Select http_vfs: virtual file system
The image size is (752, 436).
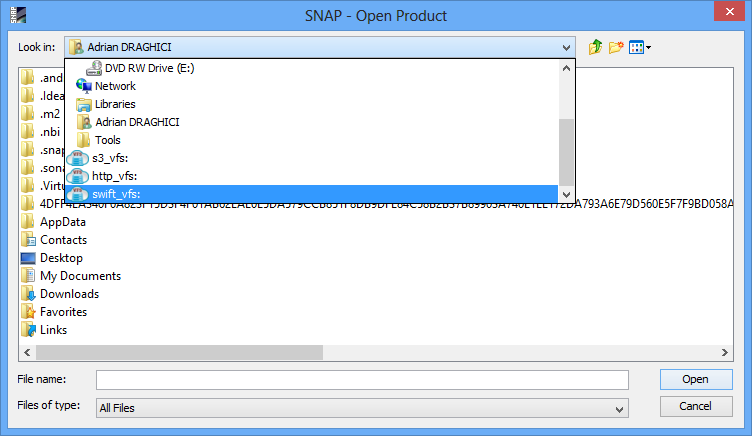(x=312, y=176)
